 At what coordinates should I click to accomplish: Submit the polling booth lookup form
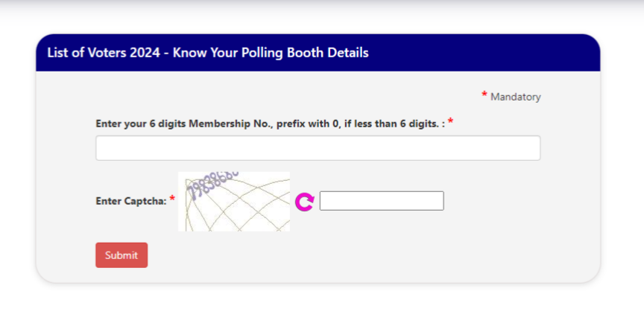coord(121,255)
